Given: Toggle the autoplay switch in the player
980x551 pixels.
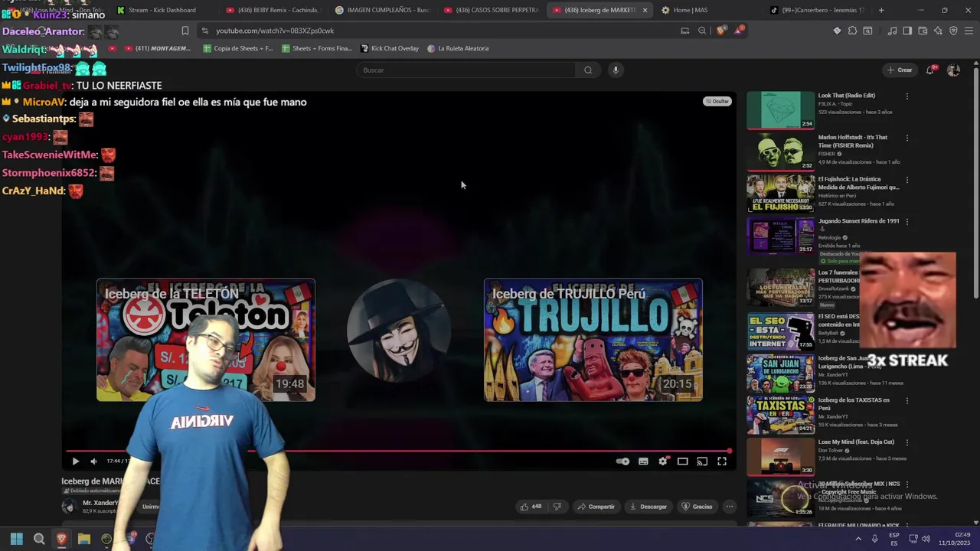Looking at the screenshot, I should click(622, 461).
